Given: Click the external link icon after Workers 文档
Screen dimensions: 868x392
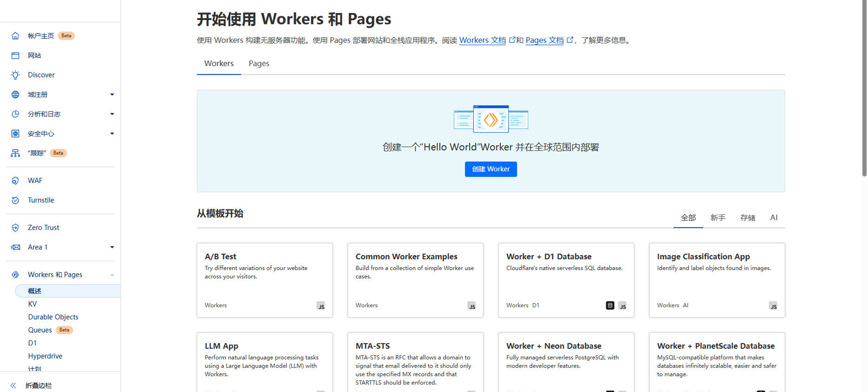Looking at the screenshot, I should [x=512, y=40].
